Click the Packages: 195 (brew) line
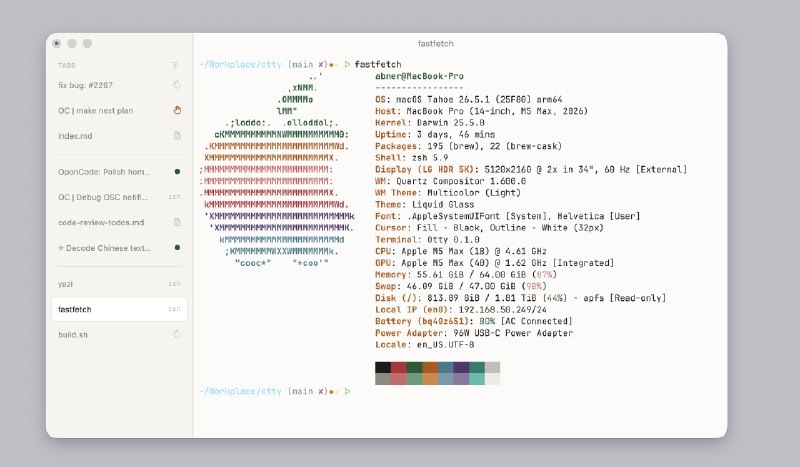 (468, 146)
